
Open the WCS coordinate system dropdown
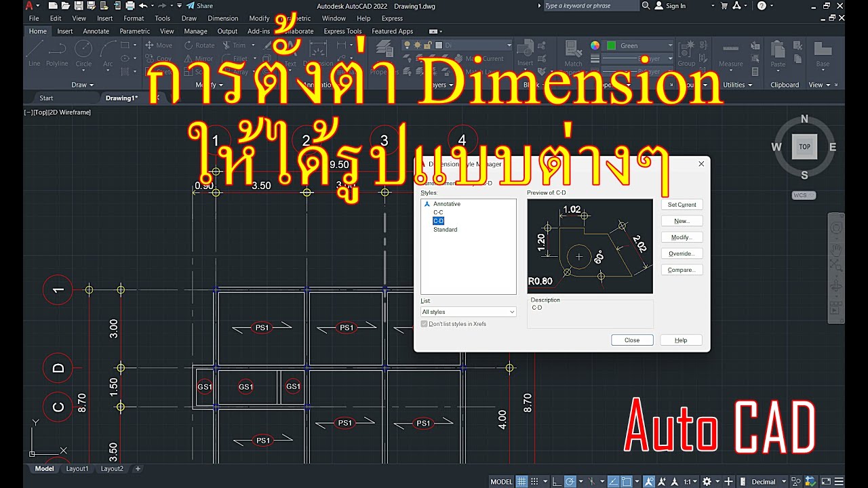tap(804, 195)
